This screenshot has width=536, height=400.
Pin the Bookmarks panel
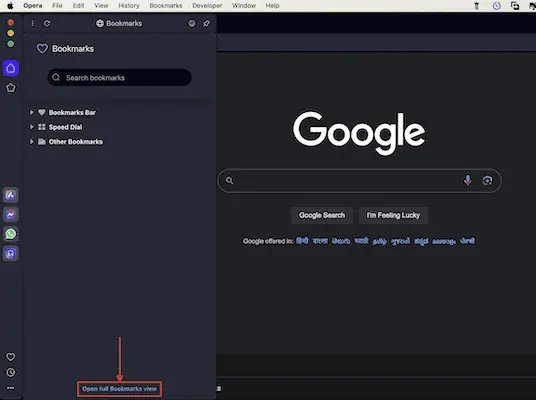point(206,23)
